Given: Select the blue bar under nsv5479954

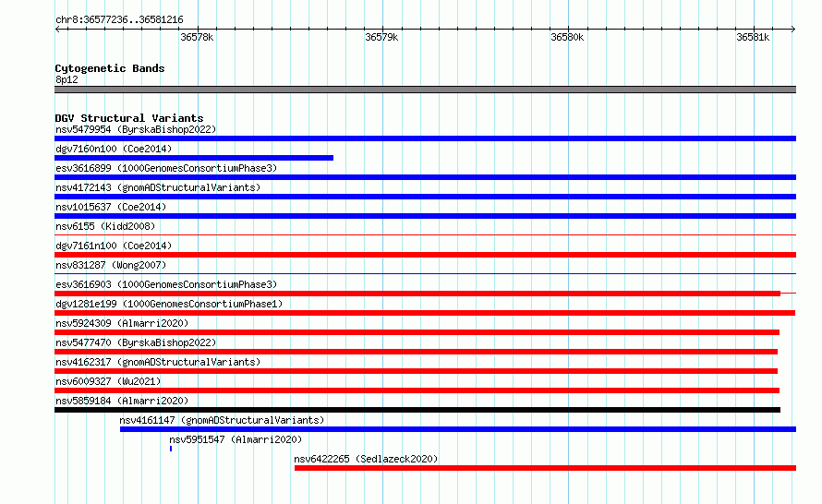Looking at the screenshot, I should [x=425, y=138].
